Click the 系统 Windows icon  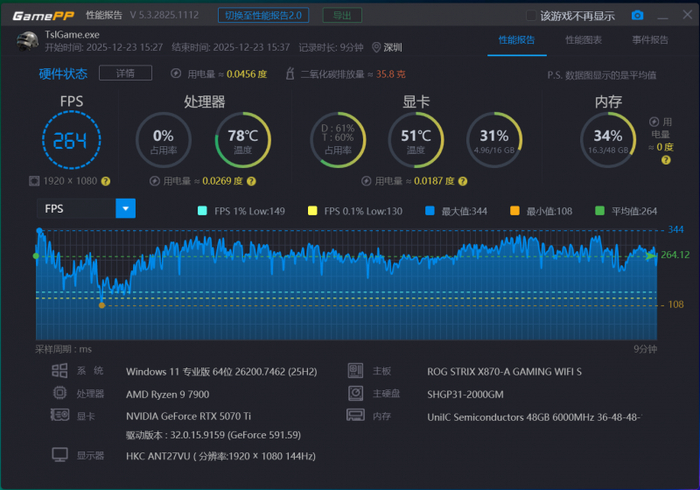click(59, 370)
